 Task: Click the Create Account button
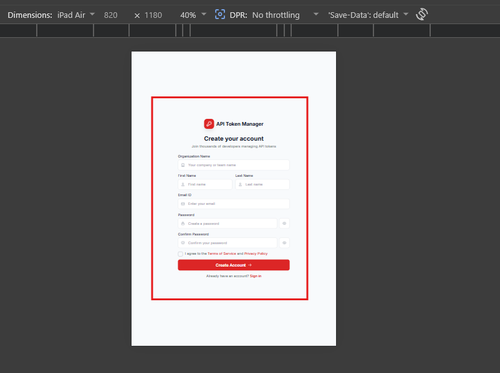point(234,265)
